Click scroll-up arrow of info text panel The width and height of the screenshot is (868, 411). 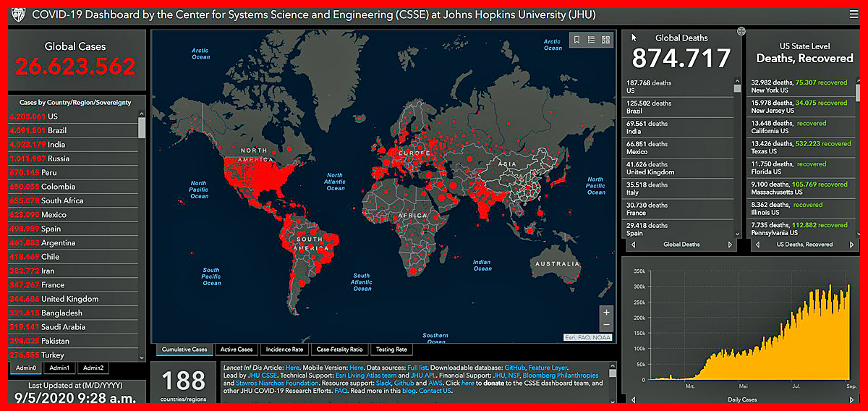coord(613,366)
